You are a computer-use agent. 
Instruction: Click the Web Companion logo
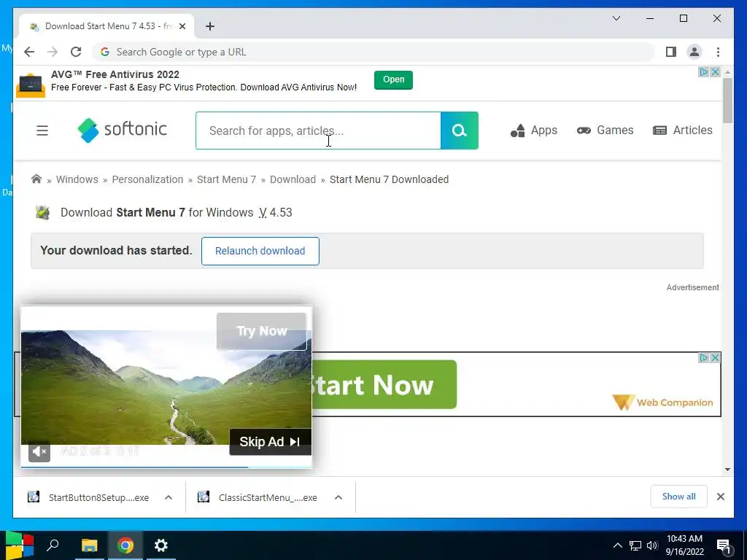tap(662, 402)
